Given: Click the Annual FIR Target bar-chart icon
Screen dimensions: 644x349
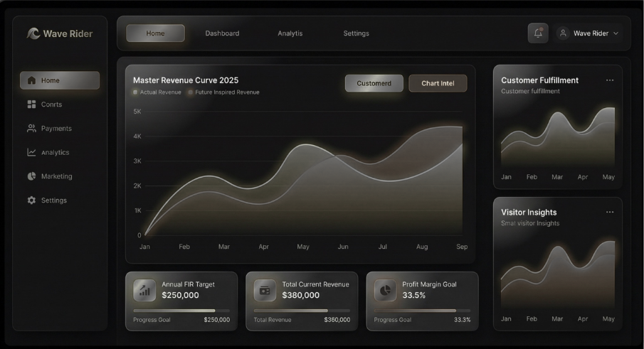Looking at the screenshot, I should point(144,290).
